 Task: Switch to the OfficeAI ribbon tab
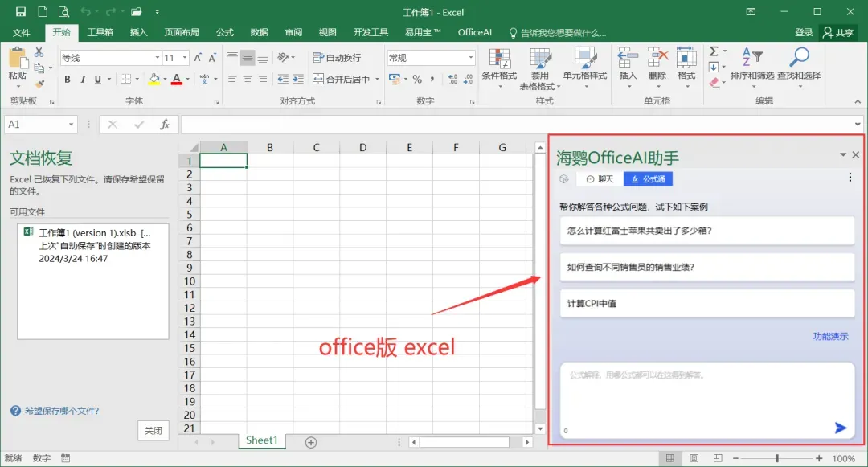[474, 33]
